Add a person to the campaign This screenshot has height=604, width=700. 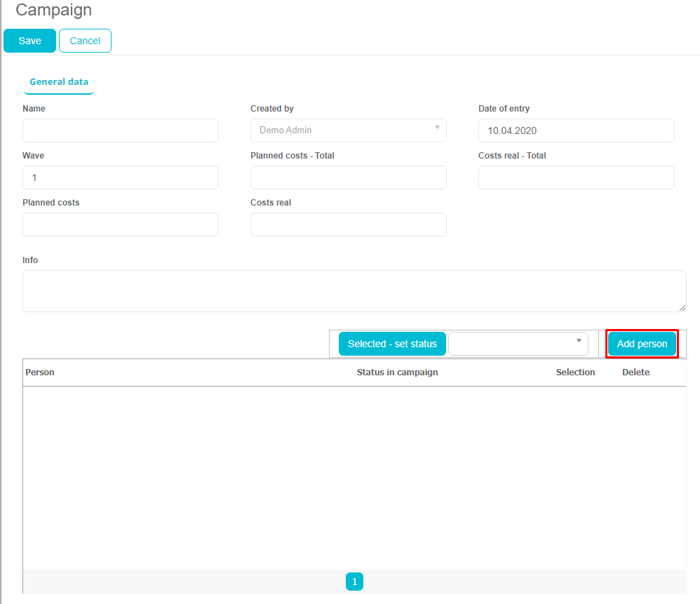point(642,344)
